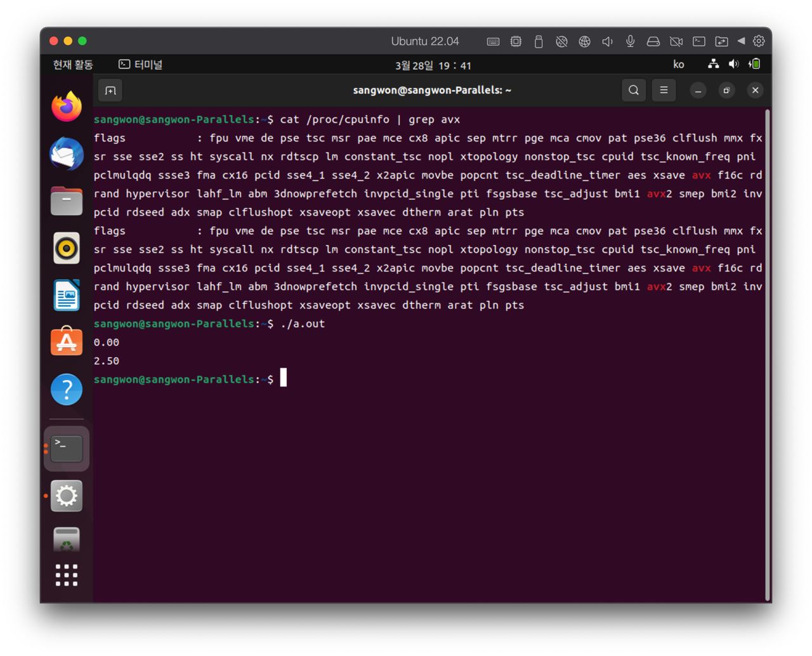Click Parallels microphone icon
812x656 pixels.
(630, 41)
